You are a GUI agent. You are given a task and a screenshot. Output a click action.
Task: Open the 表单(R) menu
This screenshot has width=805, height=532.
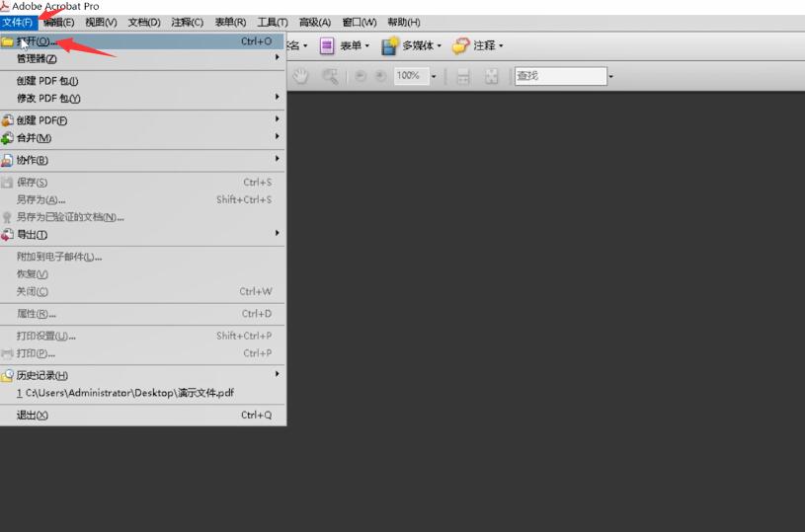click(230, 23)
